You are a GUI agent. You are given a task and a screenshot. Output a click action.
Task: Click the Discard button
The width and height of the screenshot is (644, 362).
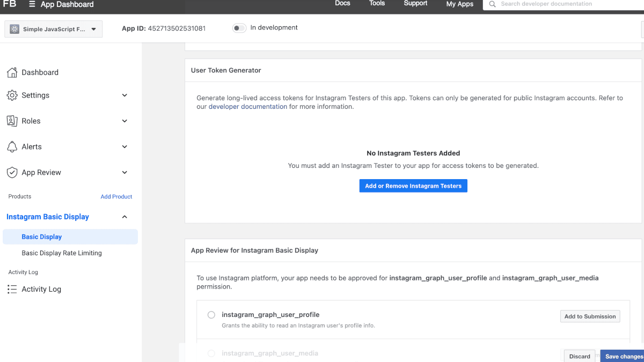click(x=580, y=356)
